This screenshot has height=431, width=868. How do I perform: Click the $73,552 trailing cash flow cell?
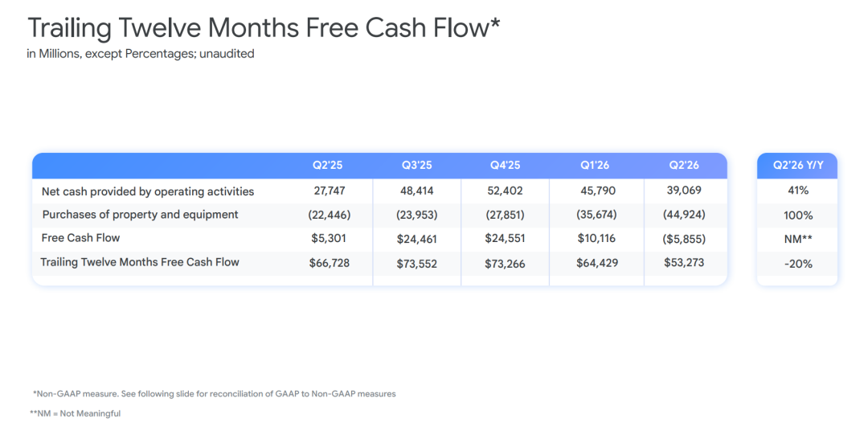click(417, 264)
